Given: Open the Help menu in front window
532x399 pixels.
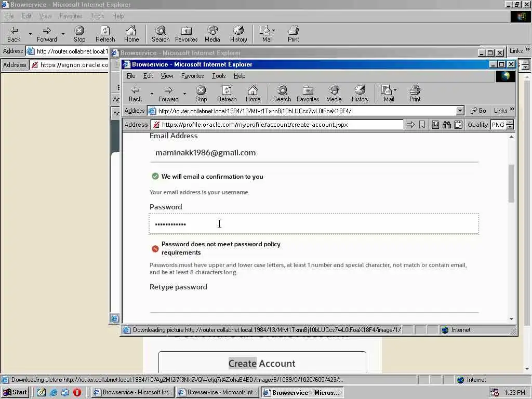Looking at the screenshot, I should pos(239,76).
